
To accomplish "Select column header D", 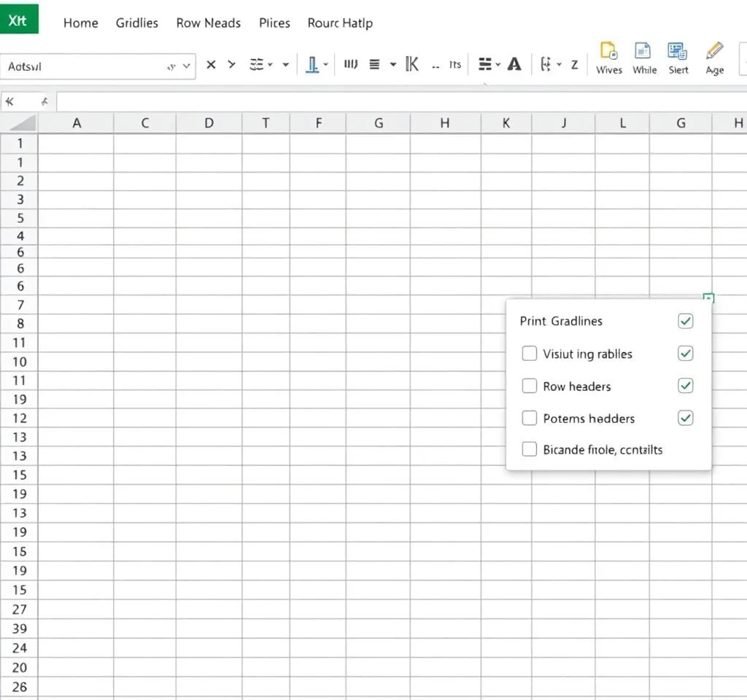I will point(209,123).
